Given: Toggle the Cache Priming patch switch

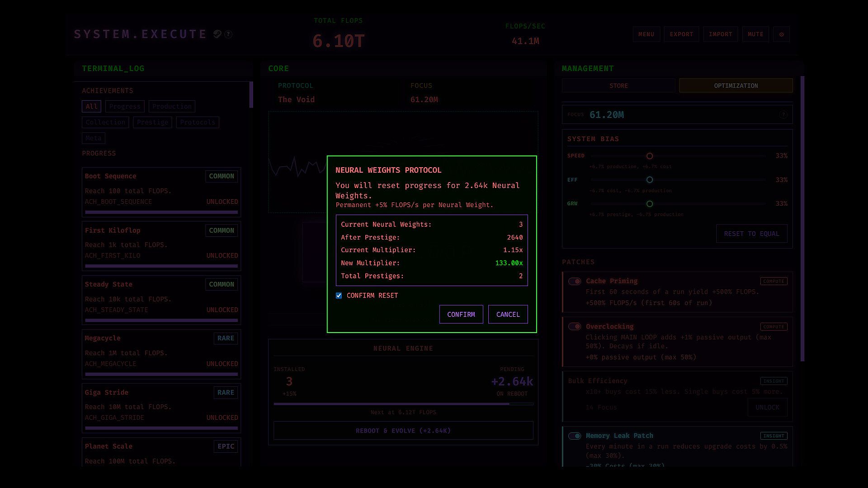Looking at the screenshot, I should [x=575, y=282].
